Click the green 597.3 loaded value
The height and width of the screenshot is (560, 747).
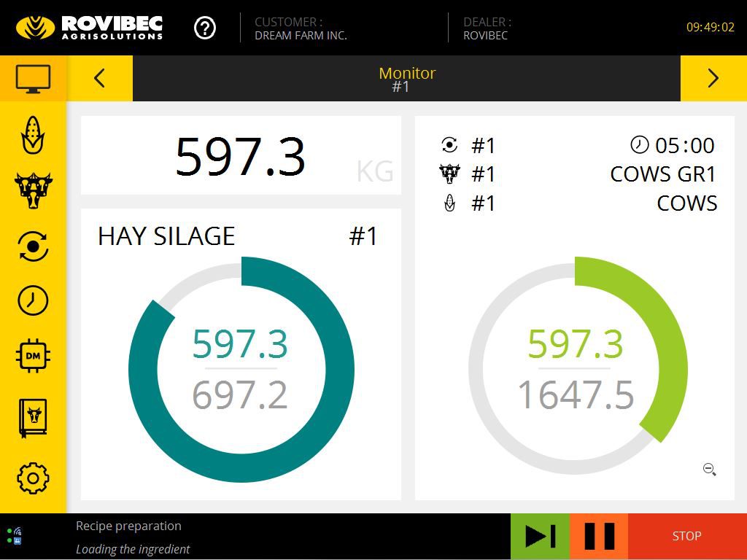coord(576,344)
